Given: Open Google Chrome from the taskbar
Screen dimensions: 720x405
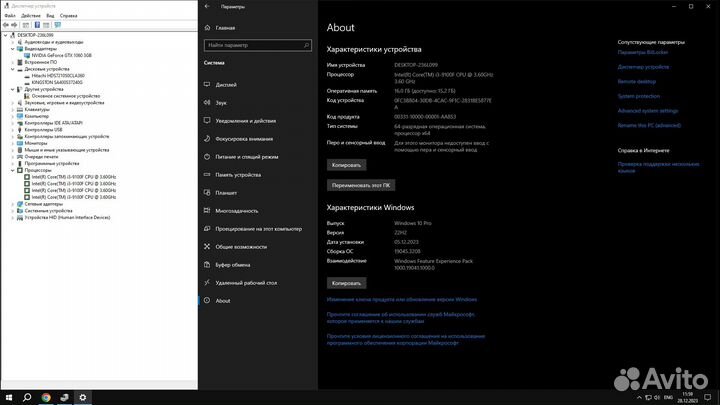Looking at the screenshot, I should click(x=46, y=397).
